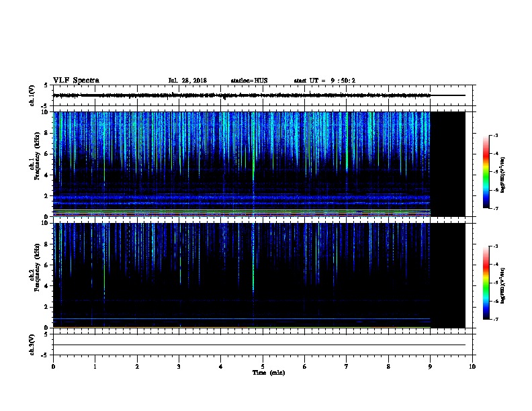
Task: Click time axis tick label "1"
Action: [x=95, y=367]
